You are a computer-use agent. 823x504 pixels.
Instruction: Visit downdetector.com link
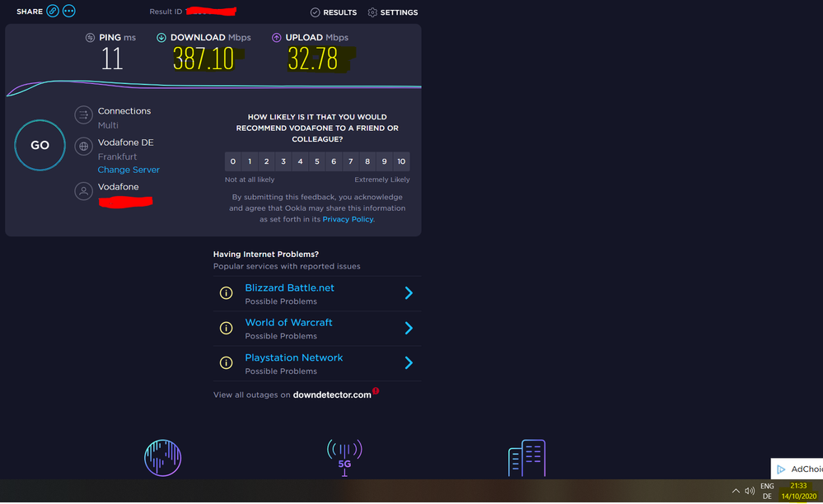click(332, 395)
